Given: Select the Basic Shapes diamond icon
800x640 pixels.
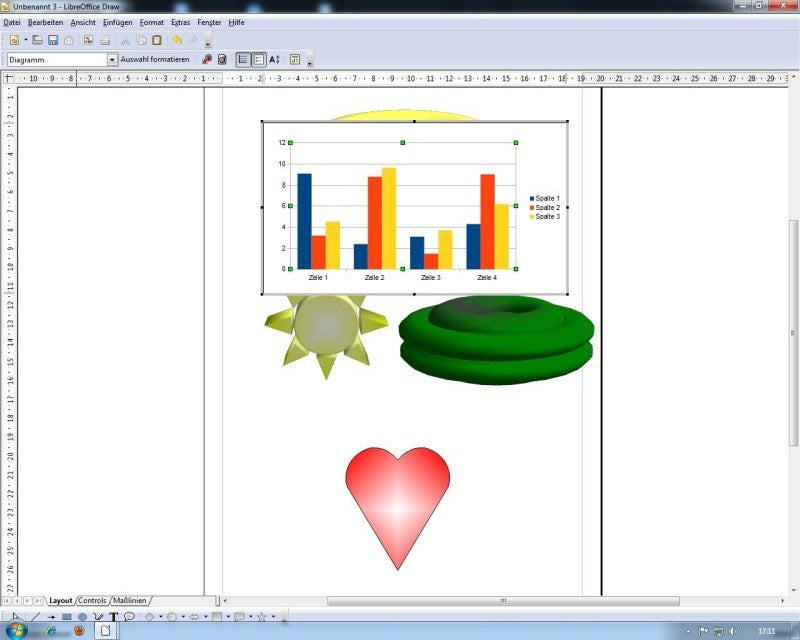Looking at the screenshot, I should [149, 617].
